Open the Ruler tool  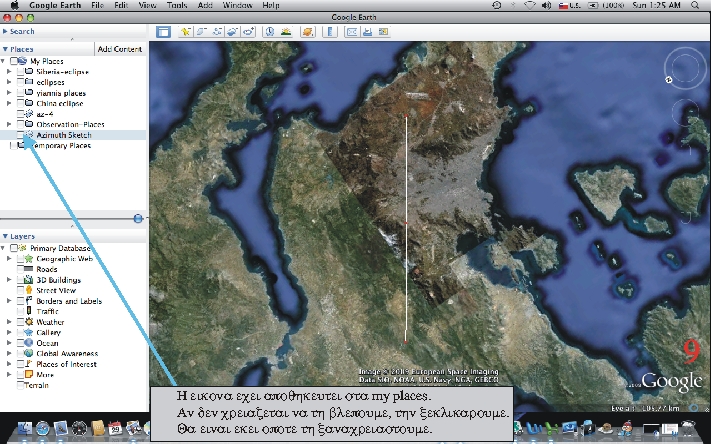point(330,32)
